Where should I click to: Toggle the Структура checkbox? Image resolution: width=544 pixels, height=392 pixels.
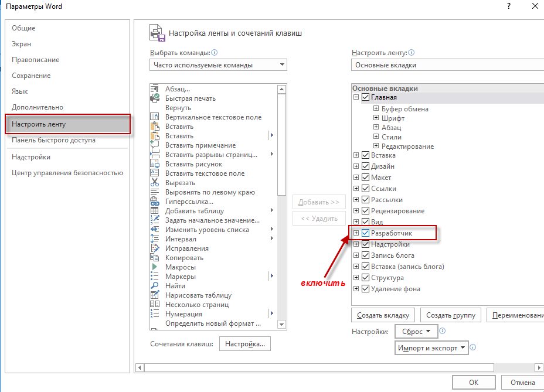coord(365,278)
